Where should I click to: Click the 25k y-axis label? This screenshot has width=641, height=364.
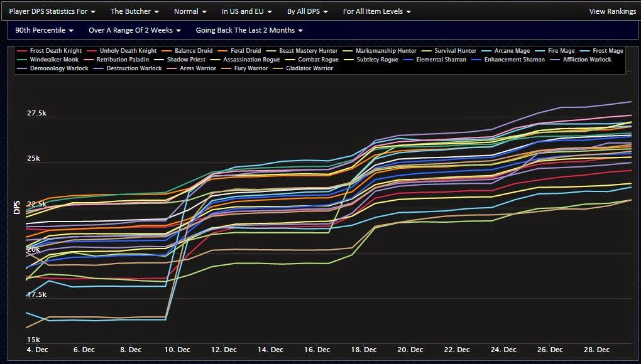[33, 158]
